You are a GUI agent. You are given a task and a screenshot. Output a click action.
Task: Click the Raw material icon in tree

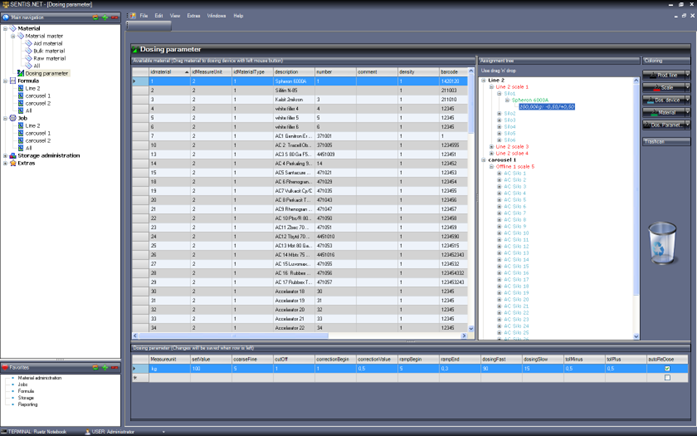[x=28, y=58]
